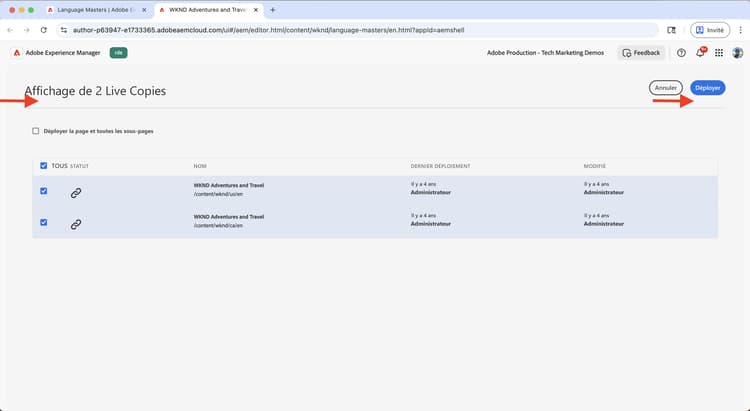
Task: Click the green environment badge
Action: (119, 53)
